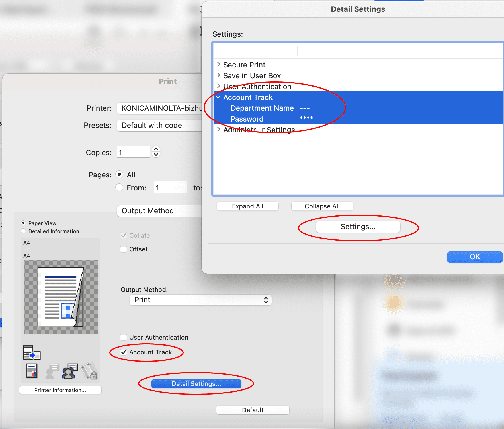
Task: Select the From page range radio button
Action: (x=119, y=187)
